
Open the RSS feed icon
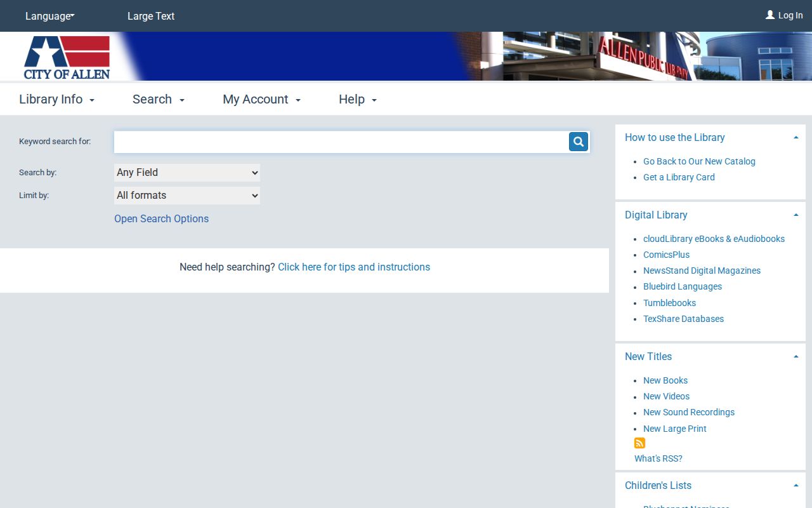click(639, 443)
